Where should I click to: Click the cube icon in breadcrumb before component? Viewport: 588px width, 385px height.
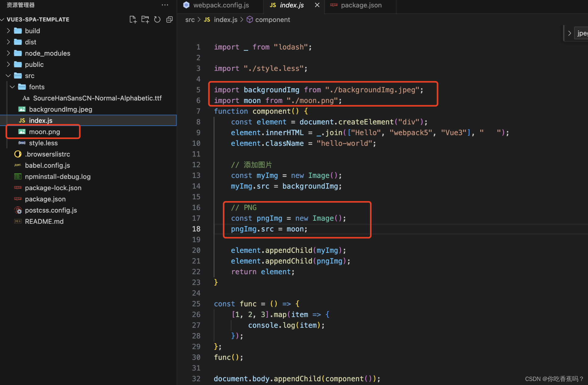point(250,19)
